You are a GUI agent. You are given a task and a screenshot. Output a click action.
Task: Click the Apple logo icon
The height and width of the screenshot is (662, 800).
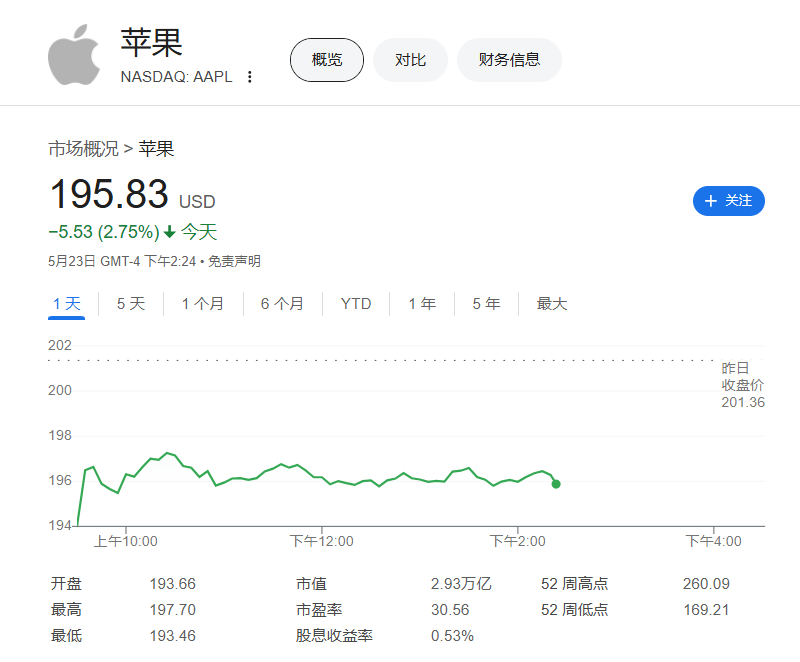tap(74, 55)
